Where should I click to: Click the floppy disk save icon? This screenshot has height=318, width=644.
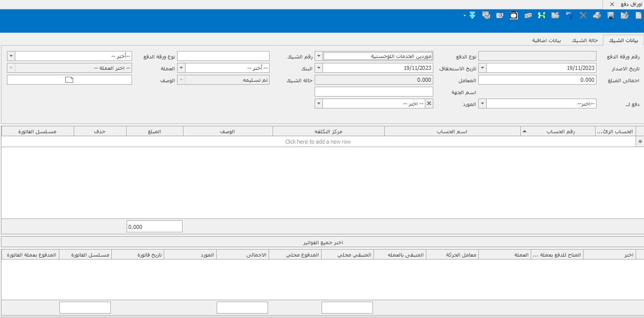[x=611, y=15]
